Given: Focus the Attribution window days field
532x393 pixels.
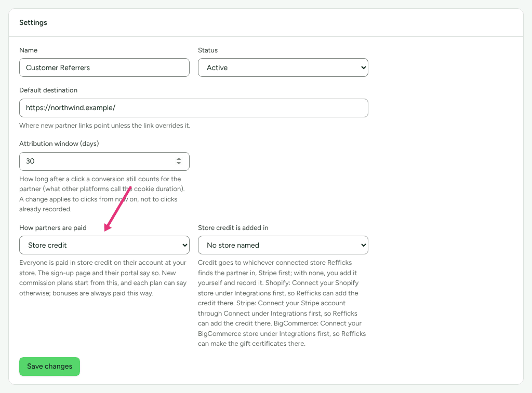Looking at the screenshot, I should [x=104, y=161].
